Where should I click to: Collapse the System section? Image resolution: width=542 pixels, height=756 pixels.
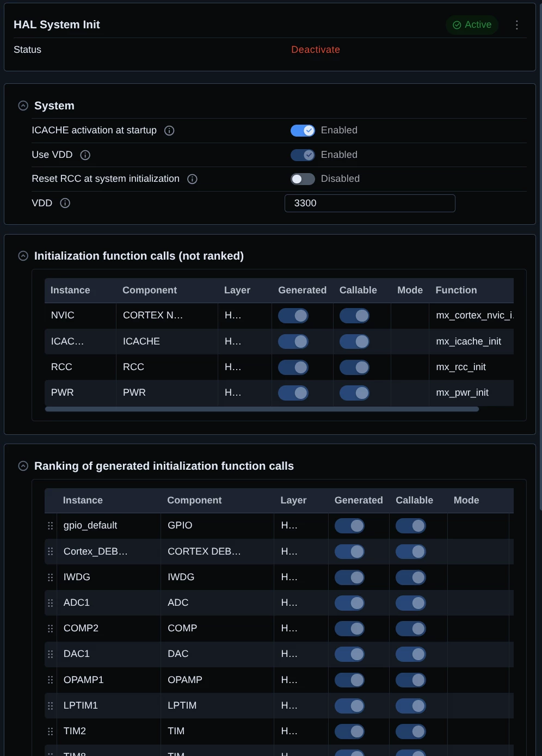pyautogui.click(x=23, y=106)
